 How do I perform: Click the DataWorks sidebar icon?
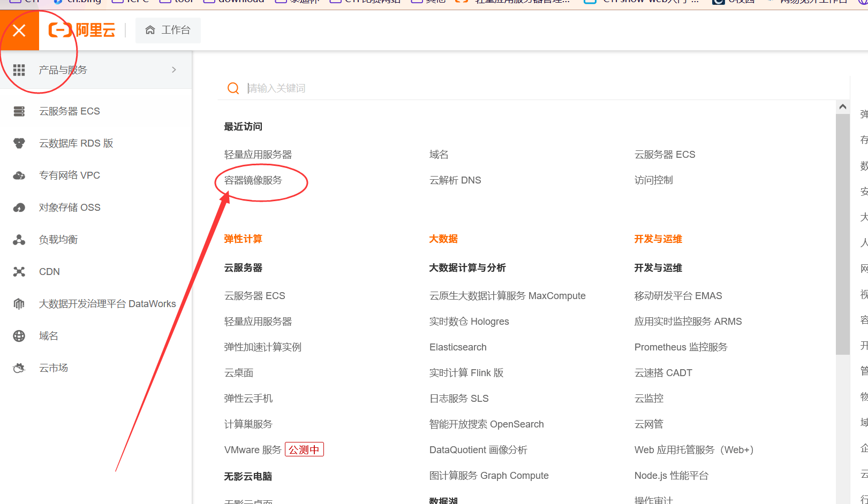coord(19,304)
